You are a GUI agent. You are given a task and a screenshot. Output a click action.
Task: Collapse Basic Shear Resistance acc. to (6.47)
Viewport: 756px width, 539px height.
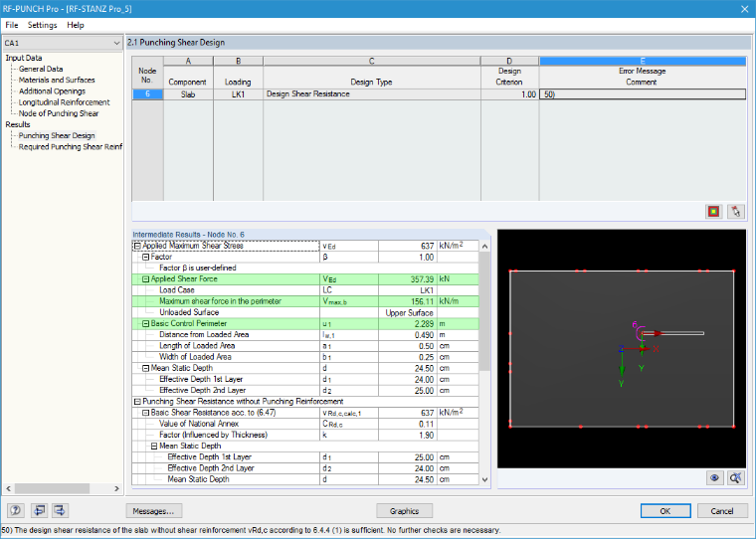[x=145, y=413]
